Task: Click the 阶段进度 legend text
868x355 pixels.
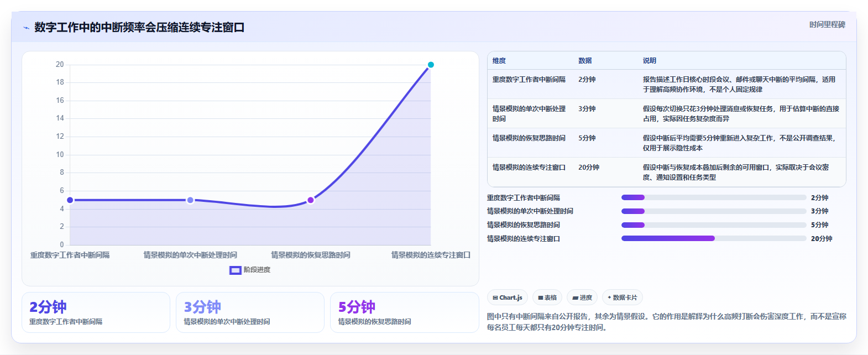Action: tap(257, 270)
